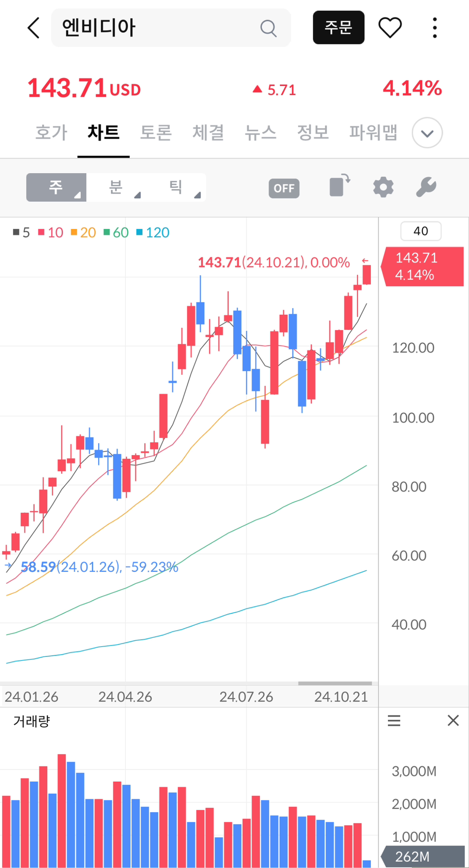Toggle the 5-period moving average legend
This screenshot has height=868, width=469.
click(22, 233)
